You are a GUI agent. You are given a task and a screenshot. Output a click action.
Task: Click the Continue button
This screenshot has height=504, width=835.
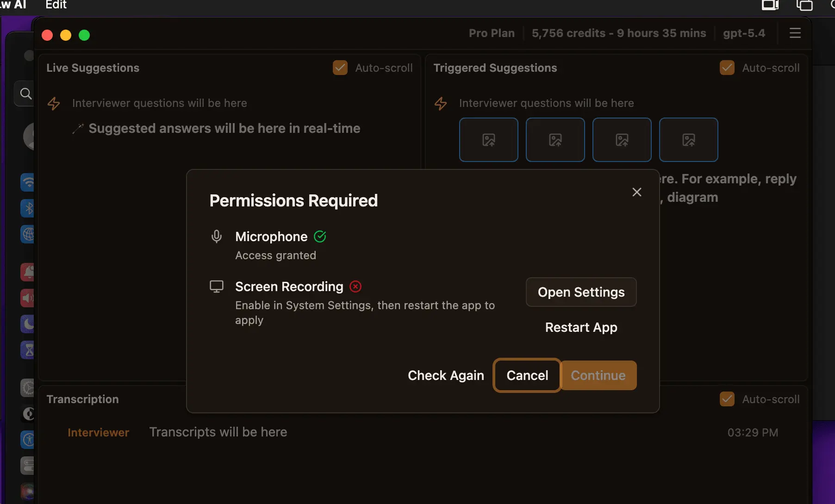click(598, 375)
